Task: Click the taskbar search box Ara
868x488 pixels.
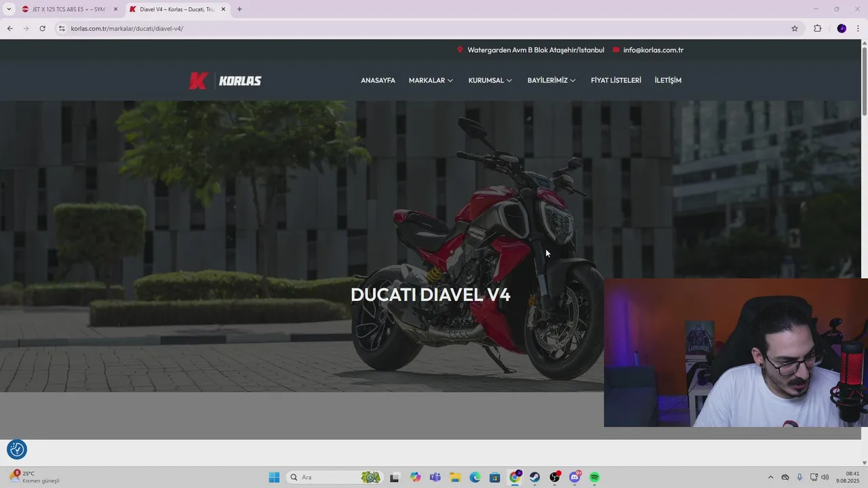Action: pos(334,477)
